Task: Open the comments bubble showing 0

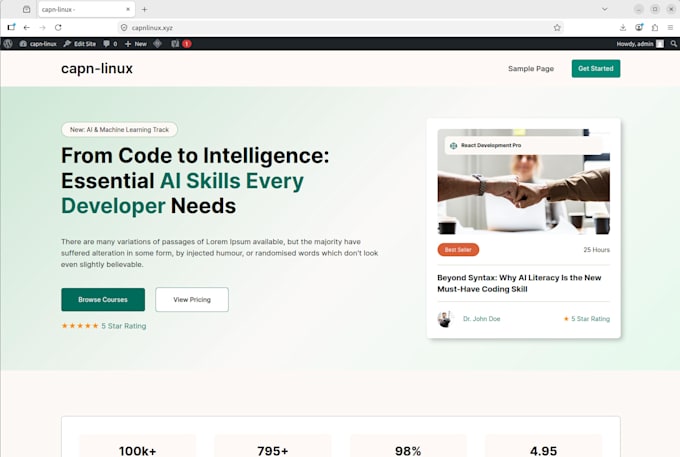Action: click(x=110, y=44)
